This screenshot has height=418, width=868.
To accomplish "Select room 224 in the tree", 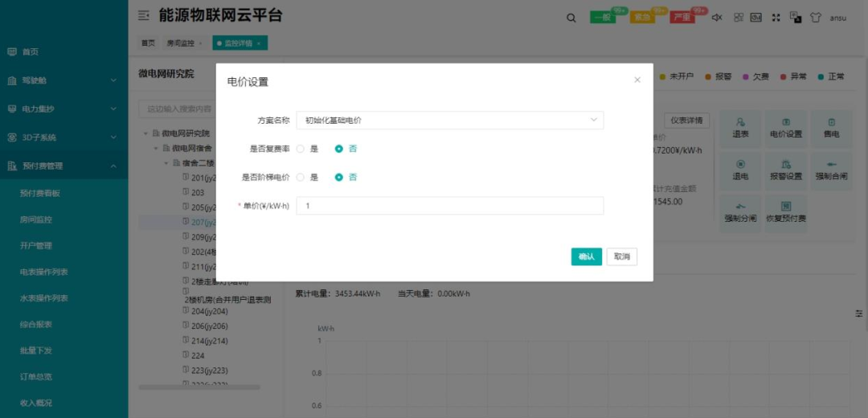I will 198,355.
